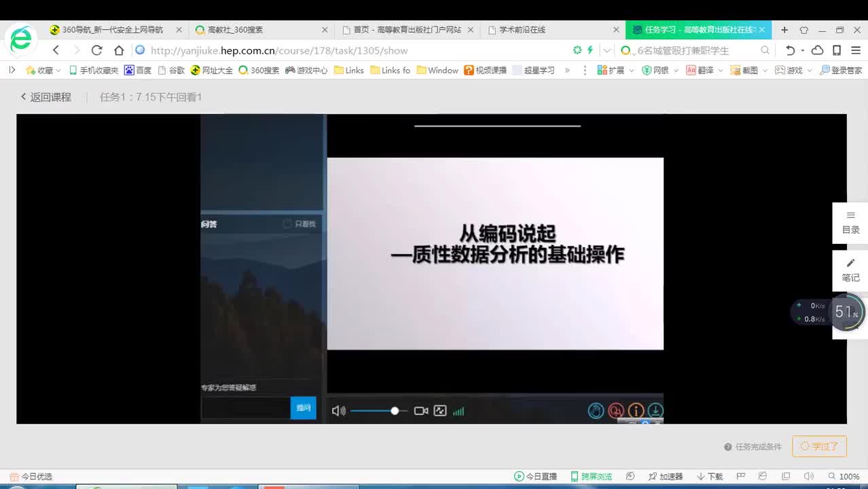
Task: Click 登录管家 login manager
Action: coord(841,70)
